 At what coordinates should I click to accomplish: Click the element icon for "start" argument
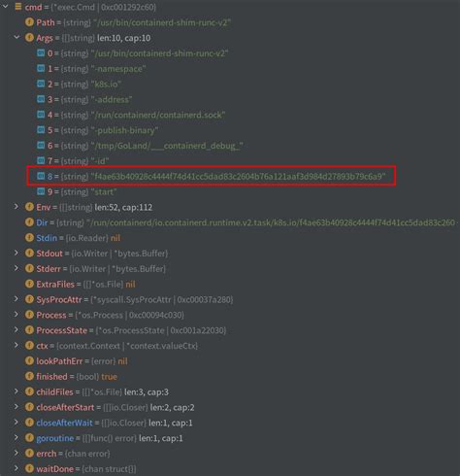[x=41, y=191]
